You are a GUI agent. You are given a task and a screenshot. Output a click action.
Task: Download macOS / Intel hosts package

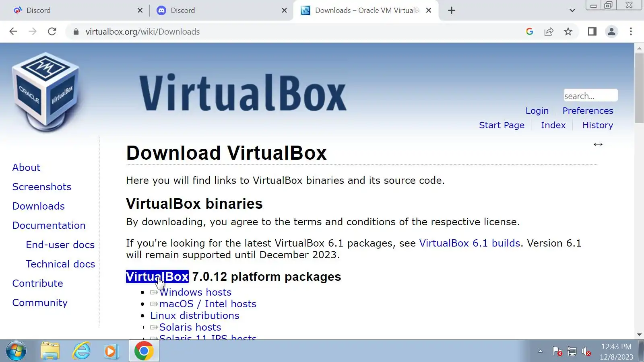click(208, 304)
